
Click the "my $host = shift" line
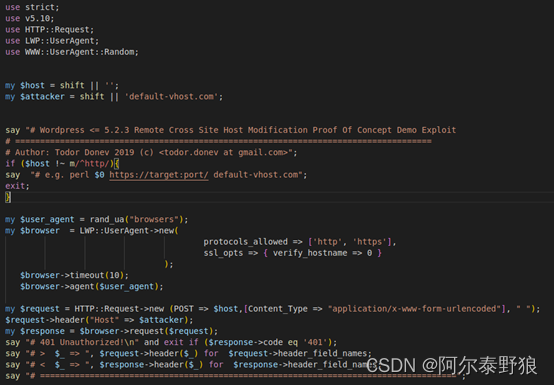(62, 85)
